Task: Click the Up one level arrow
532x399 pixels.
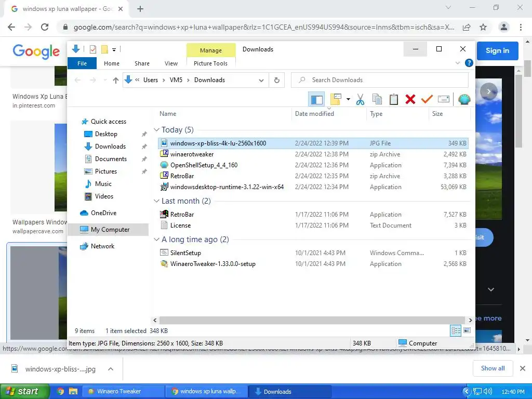Action: (116, 80)
